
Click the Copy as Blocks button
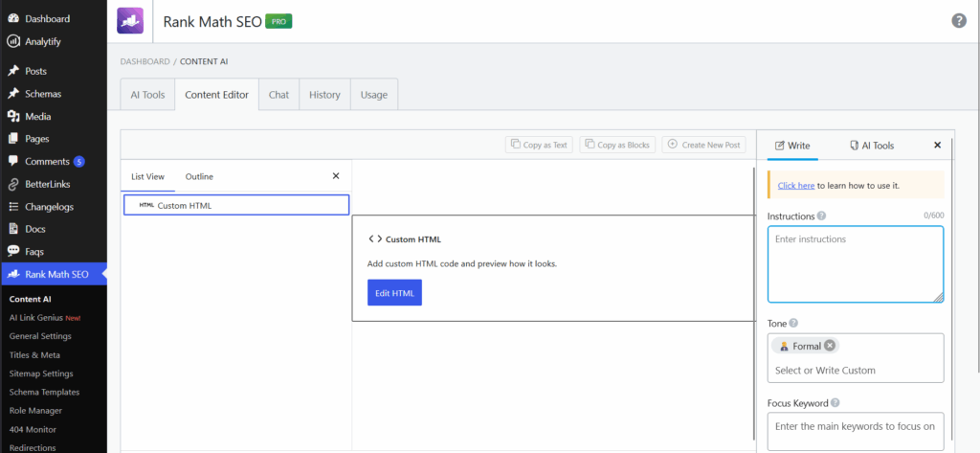tap(617, 145)
